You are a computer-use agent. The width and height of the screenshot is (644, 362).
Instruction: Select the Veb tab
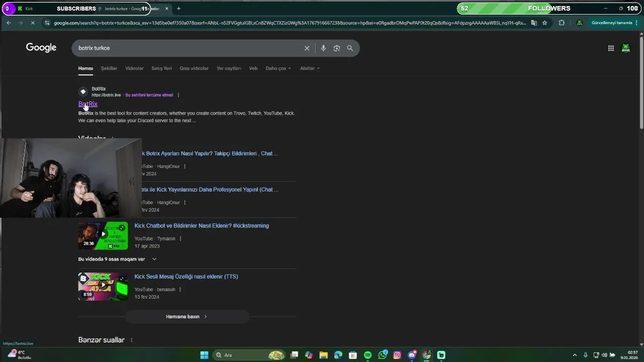coord(253,68)
